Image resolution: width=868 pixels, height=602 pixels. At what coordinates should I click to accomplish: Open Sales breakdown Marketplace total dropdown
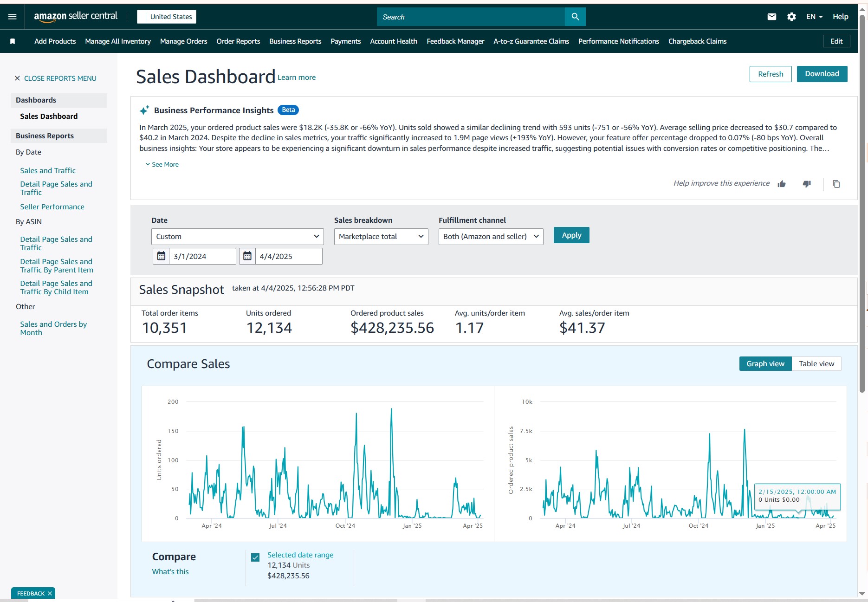coord(381,236)
